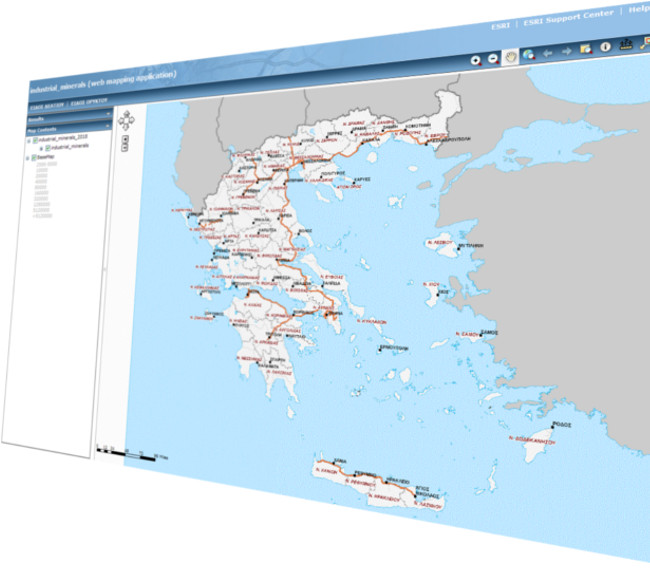The image size is (650, 568).
Task: Click the 5120000 scale entry under BaseMap
Action: pos(43,210)
